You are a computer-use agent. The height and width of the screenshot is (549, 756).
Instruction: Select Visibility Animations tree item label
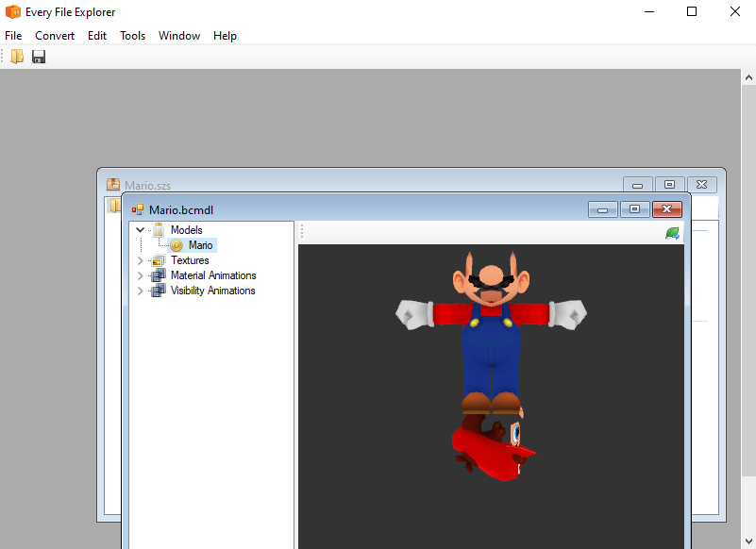pos(213,291)
